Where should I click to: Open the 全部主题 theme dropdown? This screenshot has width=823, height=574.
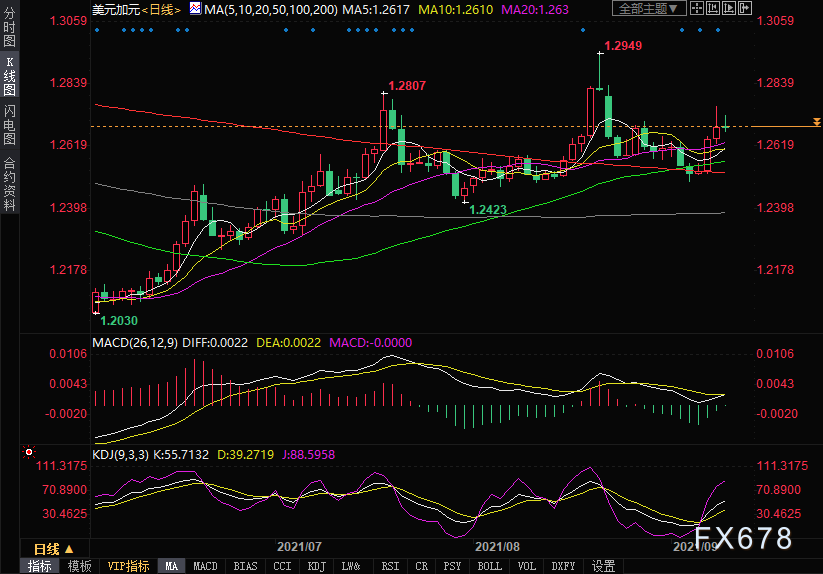[649, 8]
